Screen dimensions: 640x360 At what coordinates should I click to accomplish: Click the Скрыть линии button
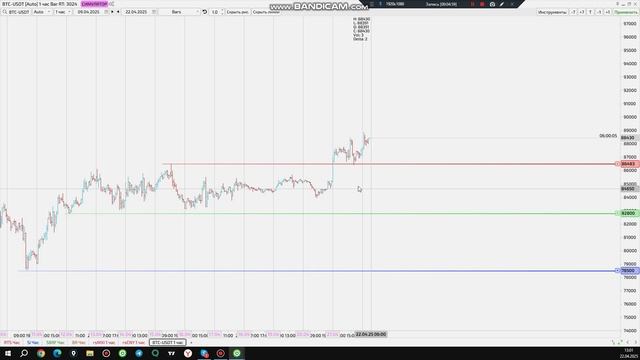(x=265, y=12)
